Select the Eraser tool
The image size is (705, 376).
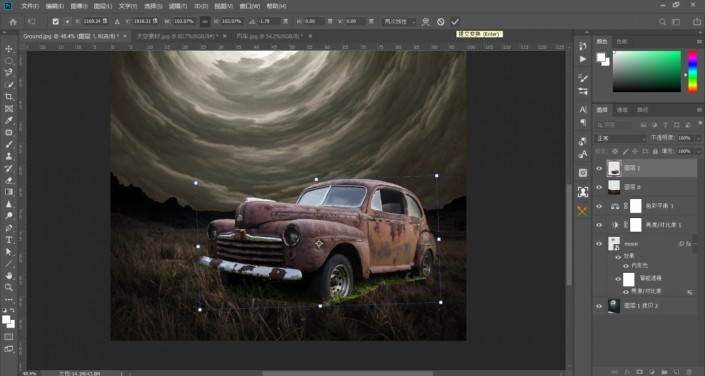click(x=9, y=180)
